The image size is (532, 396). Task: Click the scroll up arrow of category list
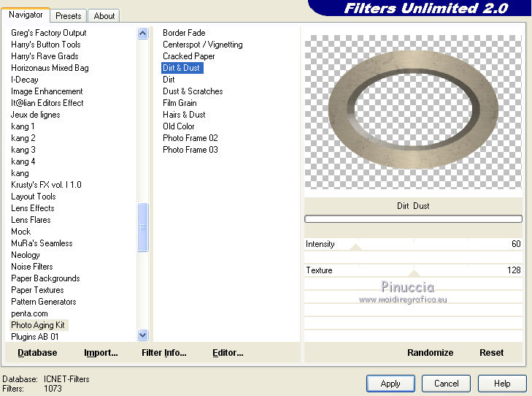[143, 34]
